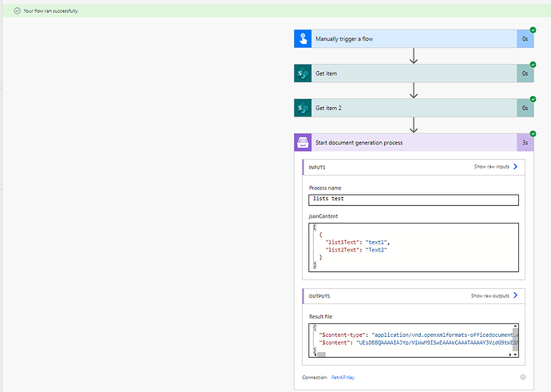Click green success checkmark on Manually trigger step

pyautogui.click(x=533, y=30)
